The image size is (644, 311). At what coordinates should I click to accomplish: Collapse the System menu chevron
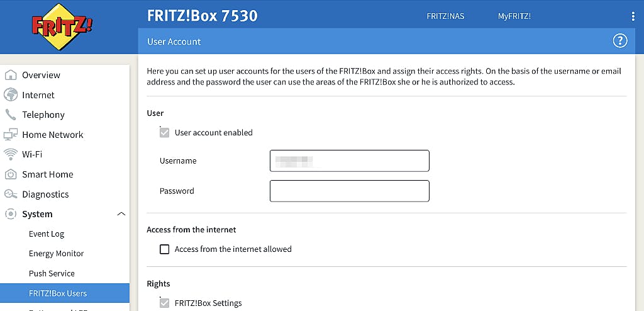click(x=121, y=214)
